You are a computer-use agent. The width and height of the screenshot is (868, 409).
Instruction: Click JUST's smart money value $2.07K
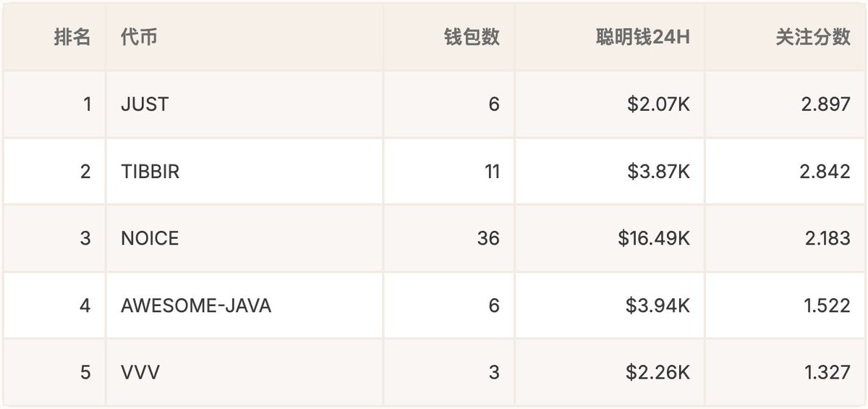658,104
